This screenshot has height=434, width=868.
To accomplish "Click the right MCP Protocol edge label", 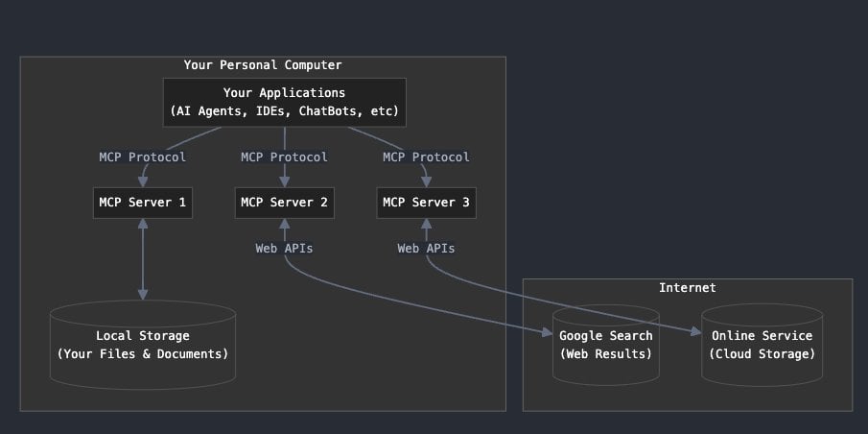I will pos(426,157).
